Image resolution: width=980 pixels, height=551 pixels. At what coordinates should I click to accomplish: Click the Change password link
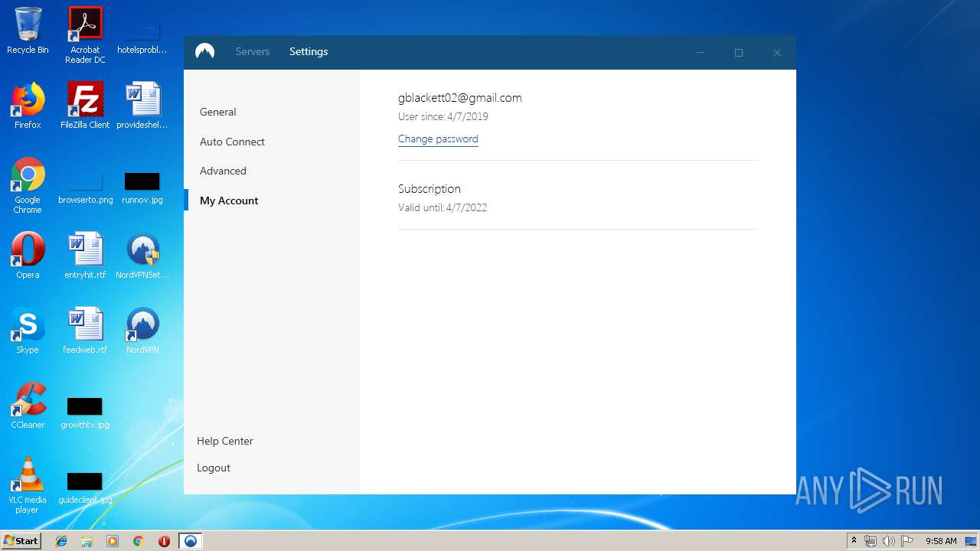click(x=438, y=139)
